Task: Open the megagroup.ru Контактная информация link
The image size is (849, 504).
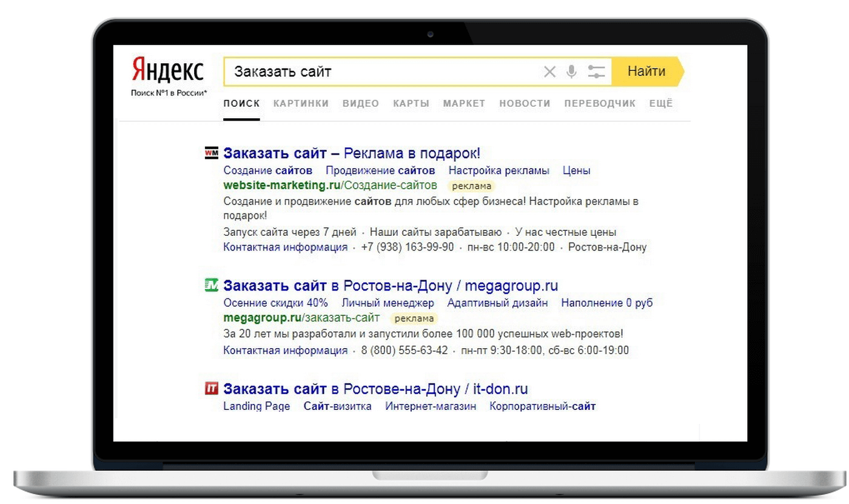Action: pos(285,350)
